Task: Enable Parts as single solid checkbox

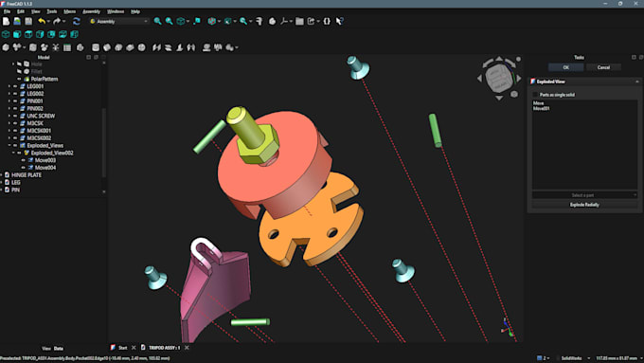Action: click(x=536, y=95)
